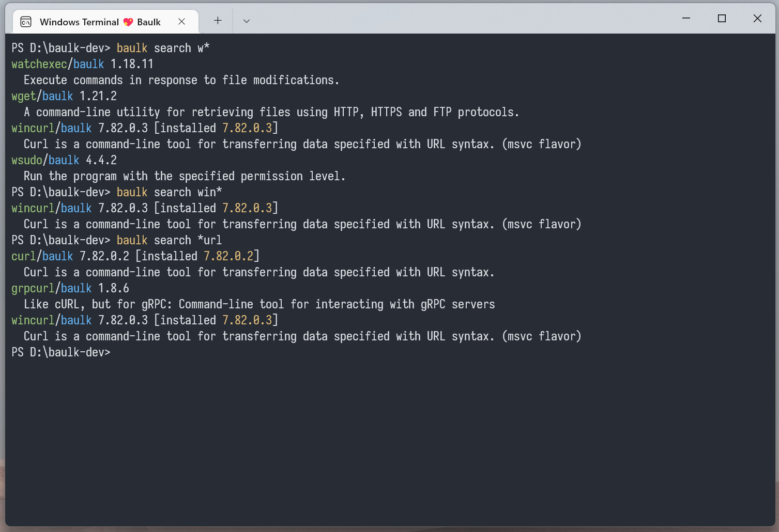Click the 'wsudo/baulk 4.4.2' result line
This screenshot has height=532, width=779.
(x=64, y=160)
